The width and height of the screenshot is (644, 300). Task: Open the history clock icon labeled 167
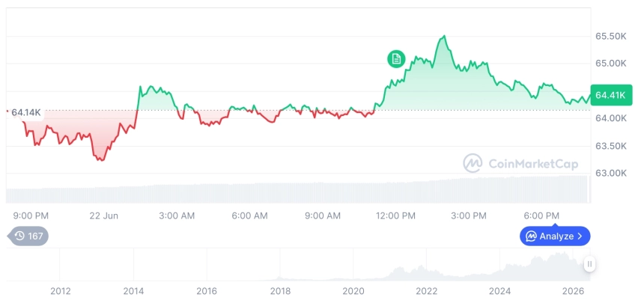[x=28, y=236]
